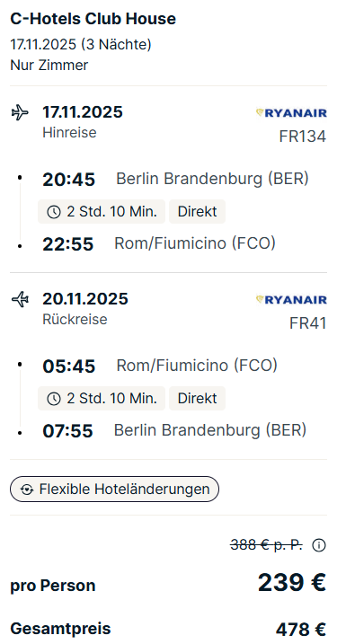Image resolution: width=337 pixels, height=644 pixels.
Task: Click the Ryanair logo for flight FR41
Action: [291, 300]
